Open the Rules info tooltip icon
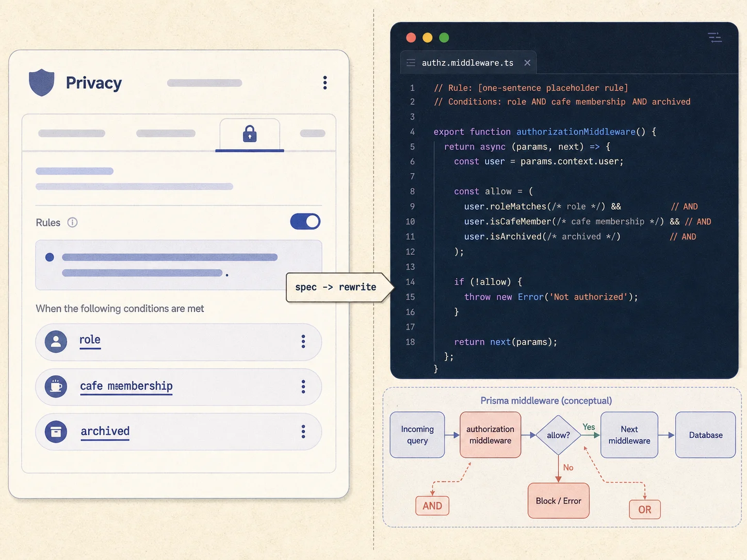 click(72, 222)
